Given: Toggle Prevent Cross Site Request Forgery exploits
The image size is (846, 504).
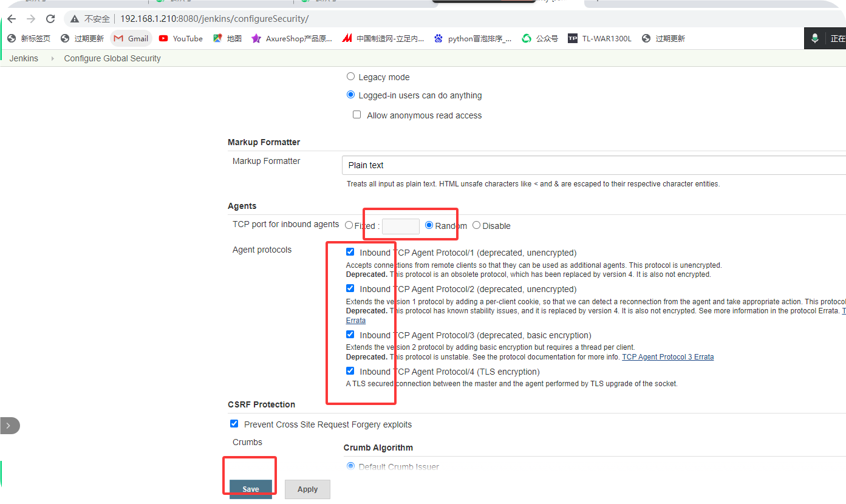Looking at the screenshot, I should pos(234,424).
